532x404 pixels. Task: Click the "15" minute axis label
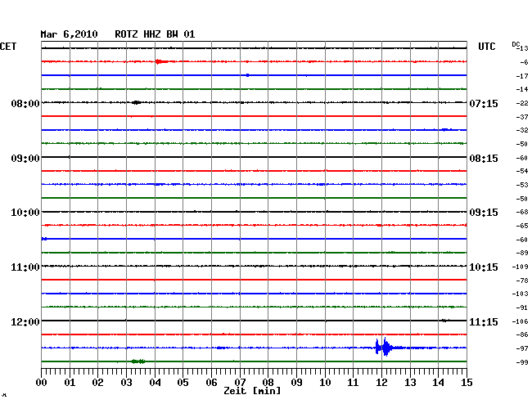[x=467, y=383]
